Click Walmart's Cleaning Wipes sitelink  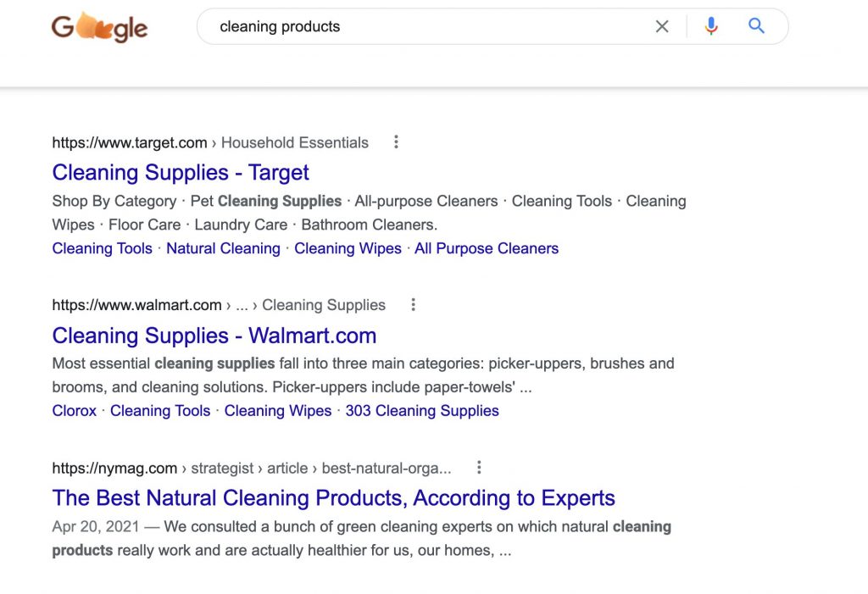pyautogui.click(x=278, y=411)
